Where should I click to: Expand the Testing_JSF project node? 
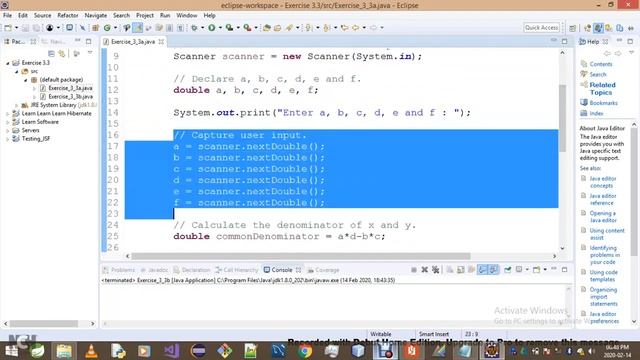coord(7,139)
